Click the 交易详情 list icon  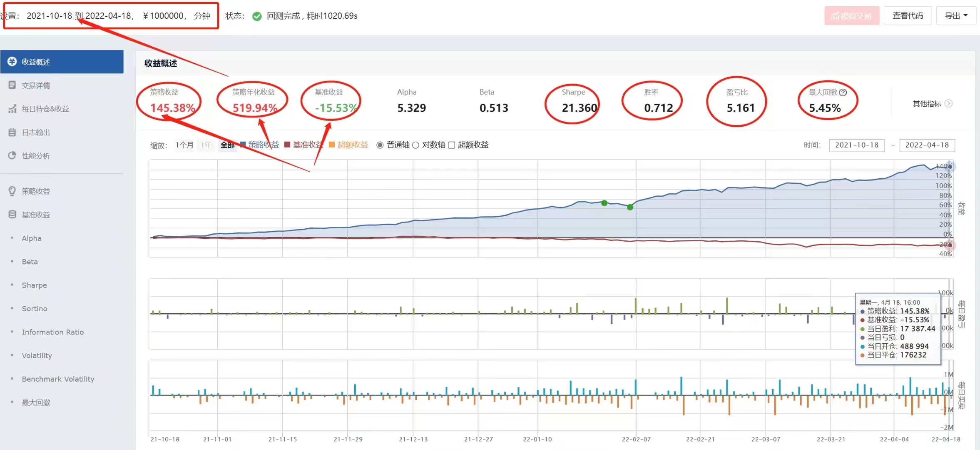12,85
